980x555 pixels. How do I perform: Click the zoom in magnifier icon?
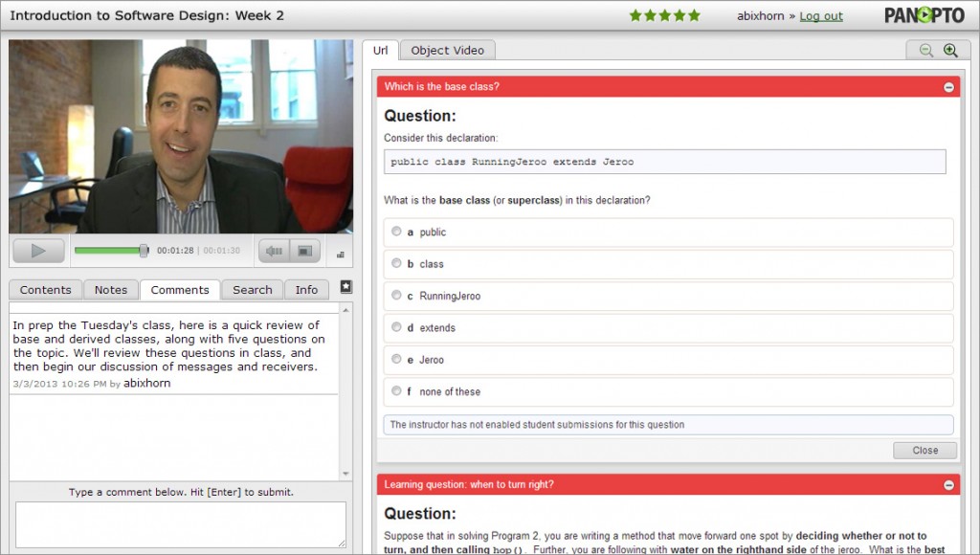949,51
